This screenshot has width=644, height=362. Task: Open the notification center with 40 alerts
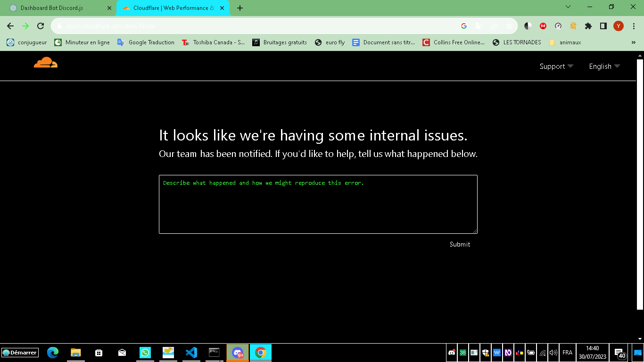[620, 353]
